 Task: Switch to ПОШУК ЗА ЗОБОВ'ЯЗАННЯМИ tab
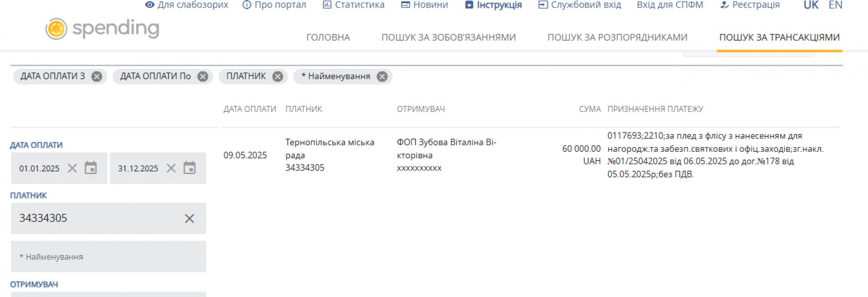(448, 38)
